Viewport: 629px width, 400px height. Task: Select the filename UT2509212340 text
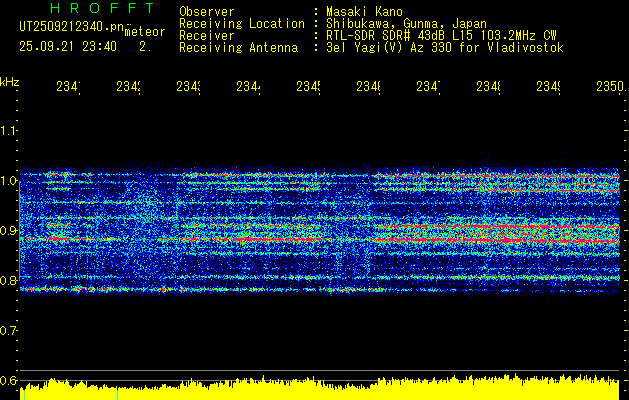pyautogui.click(x=72, y=27)
